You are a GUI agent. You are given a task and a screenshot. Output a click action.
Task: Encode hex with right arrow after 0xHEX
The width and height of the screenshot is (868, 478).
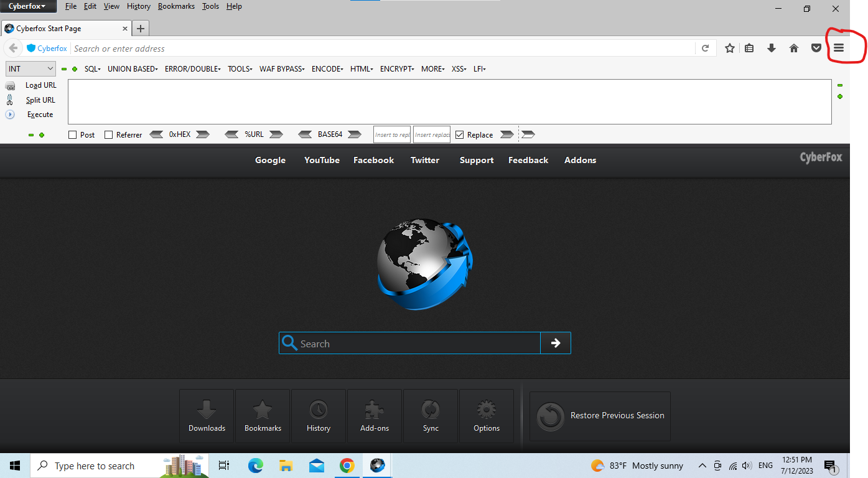(x=203, y=134)
